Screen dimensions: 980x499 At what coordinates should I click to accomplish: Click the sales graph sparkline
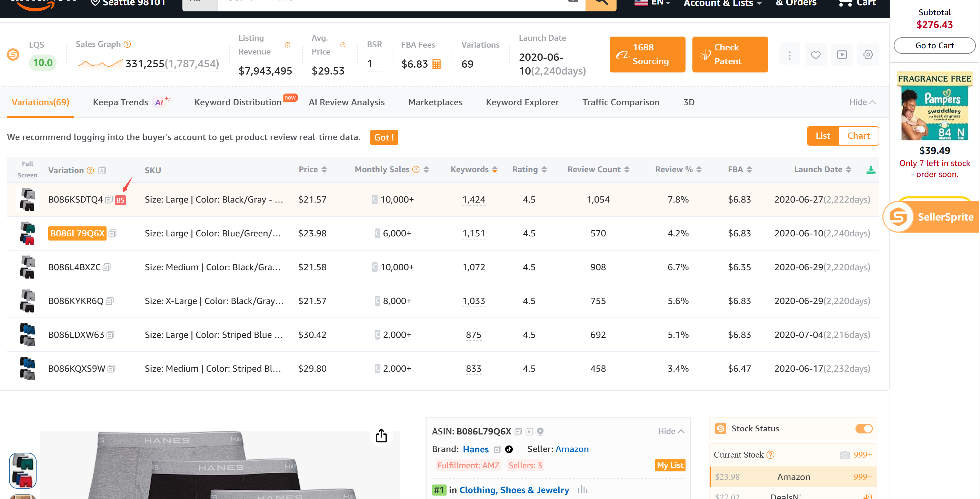coord(100,63)
